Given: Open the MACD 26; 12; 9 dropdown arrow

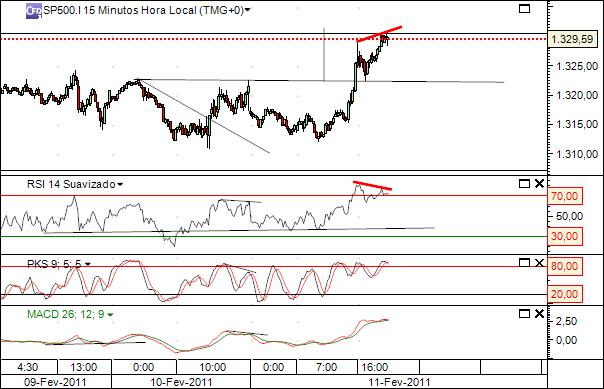Looking at the screenshot, I should [110, 315].
